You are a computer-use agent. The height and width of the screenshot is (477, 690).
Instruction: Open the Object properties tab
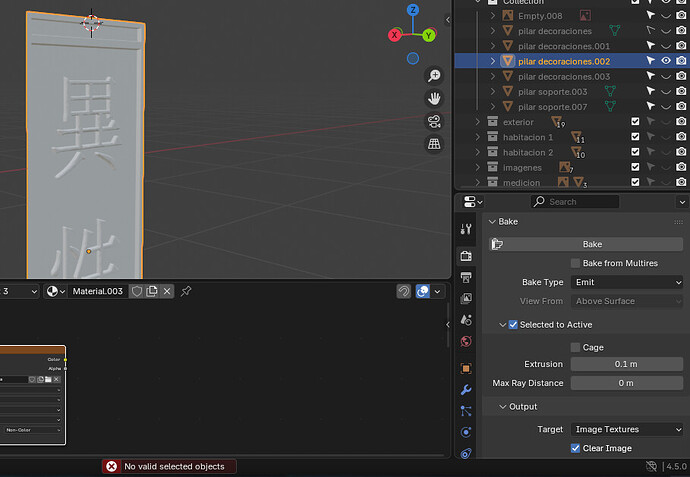click(466, 368)
